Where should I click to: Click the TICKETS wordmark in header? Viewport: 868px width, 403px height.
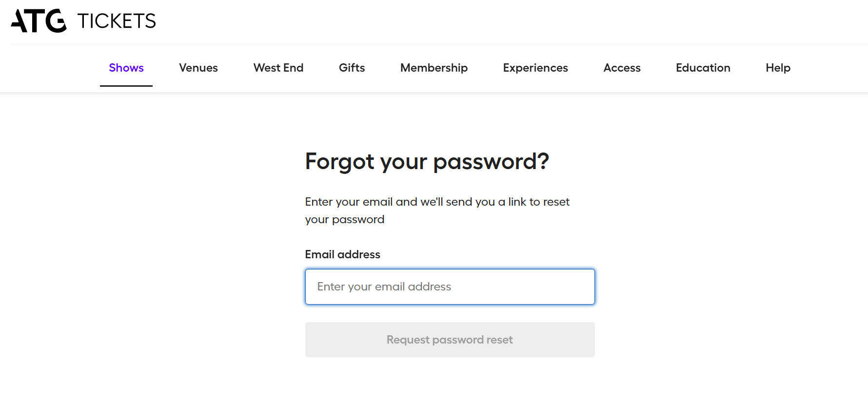coord(117,21)
